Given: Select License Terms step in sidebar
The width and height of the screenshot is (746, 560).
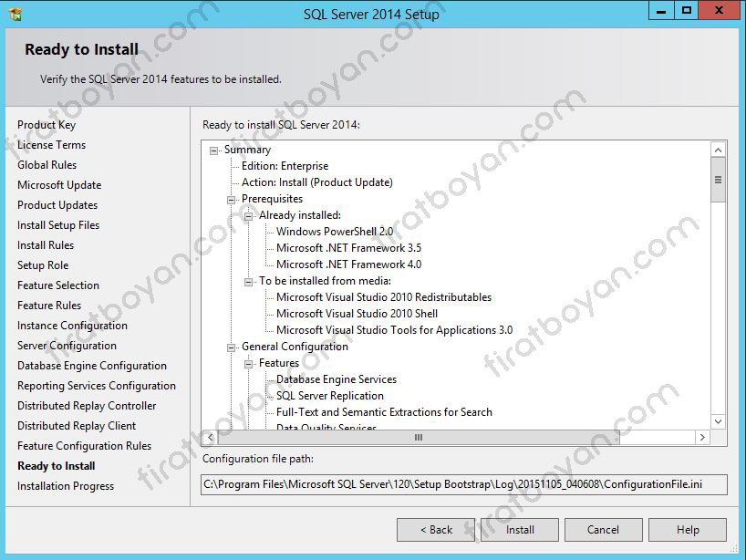Looking at the screenshot, I should point(51,145).
